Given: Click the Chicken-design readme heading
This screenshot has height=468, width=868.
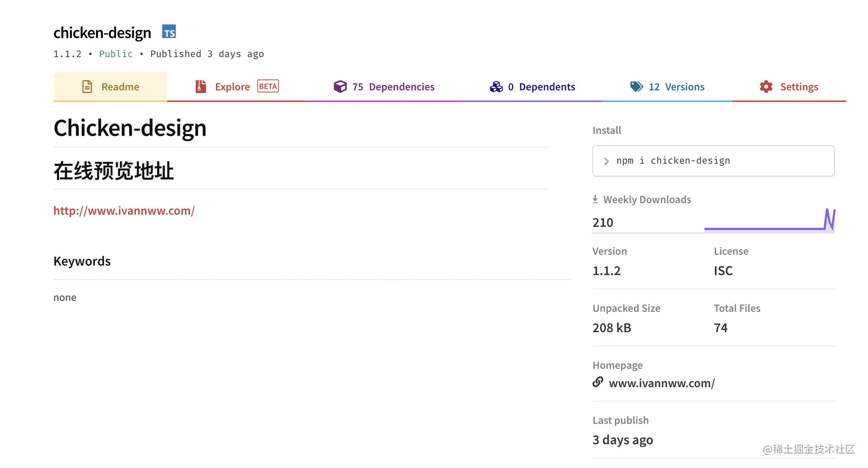Looking at the screenshot, I should (x=130, y=127).
